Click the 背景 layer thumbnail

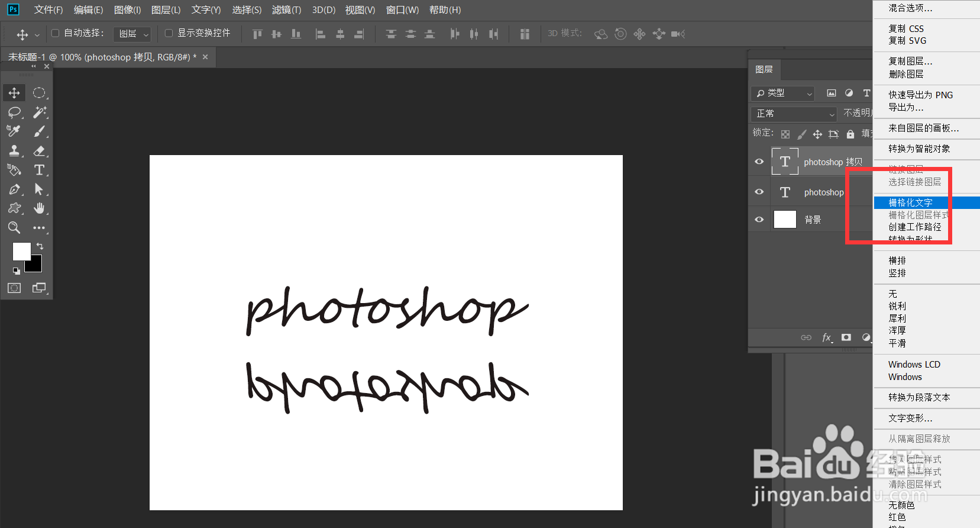click(x=785, y=220)
